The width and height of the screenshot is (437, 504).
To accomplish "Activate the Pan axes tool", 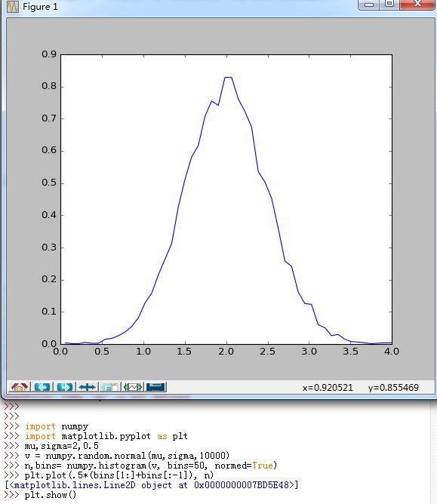I will [x=87, y=387].
